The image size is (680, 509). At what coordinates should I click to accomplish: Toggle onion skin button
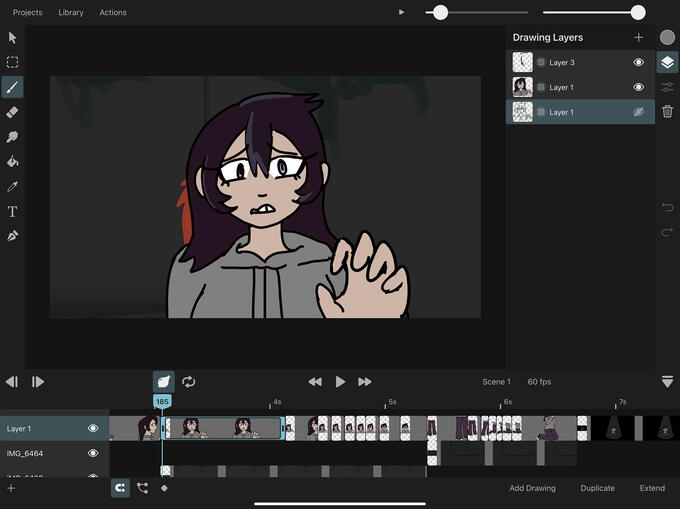point(163,381)
